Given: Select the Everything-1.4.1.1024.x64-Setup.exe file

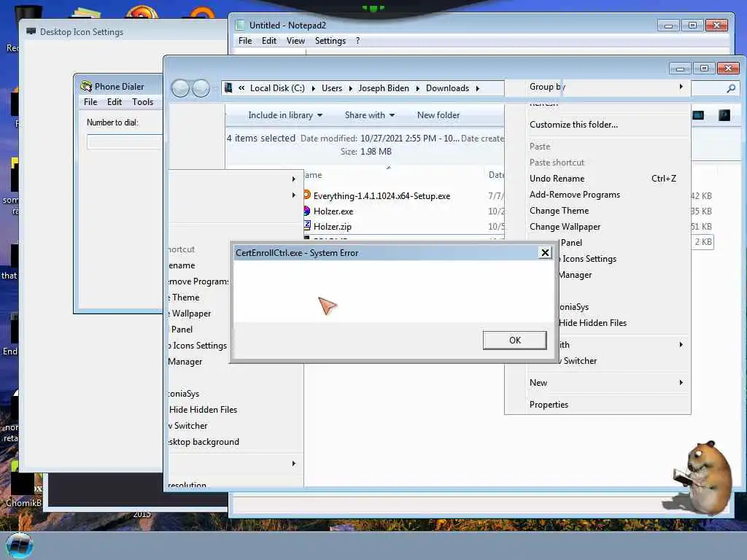Looking at the screenshot, I should (382, 195).
